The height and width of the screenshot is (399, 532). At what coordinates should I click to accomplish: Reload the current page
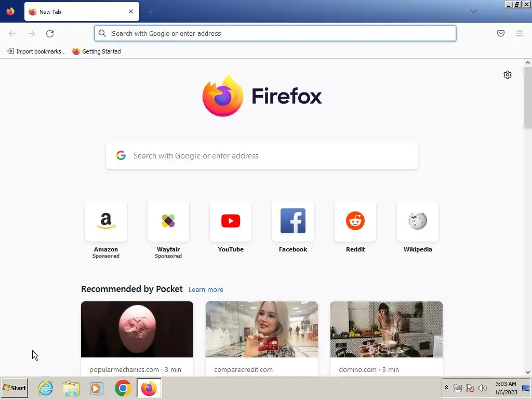[x=50, y=34]
